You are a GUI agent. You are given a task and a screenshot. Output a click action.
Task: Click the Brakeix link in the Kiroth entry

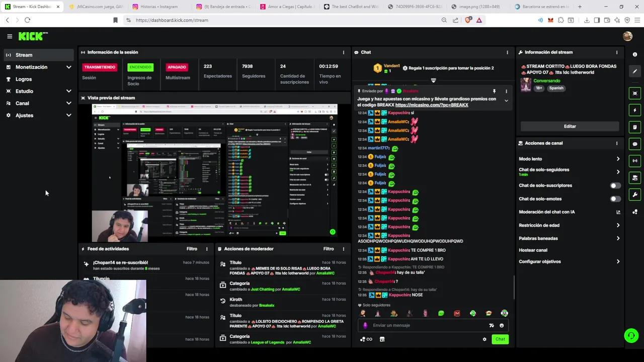(x=267, y=306)
